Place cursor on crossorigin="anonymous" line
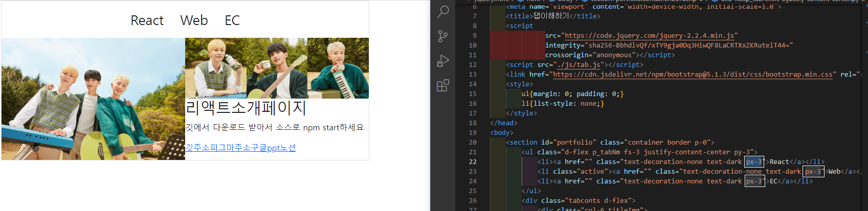This screenshot has width=868, height=211. pyautogui.click(x=610, y=55)
